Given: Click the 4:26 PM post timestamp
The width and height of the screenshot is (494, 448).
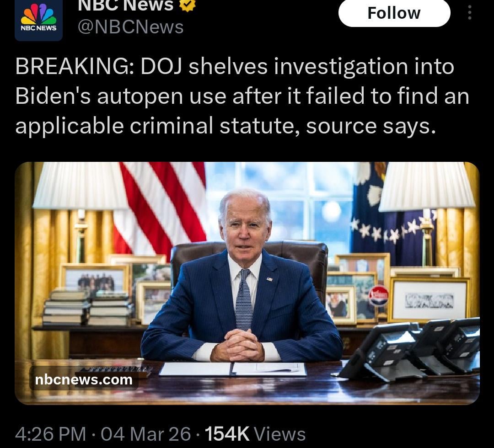Looking at the screenshot, I should [x=50, y=434].
